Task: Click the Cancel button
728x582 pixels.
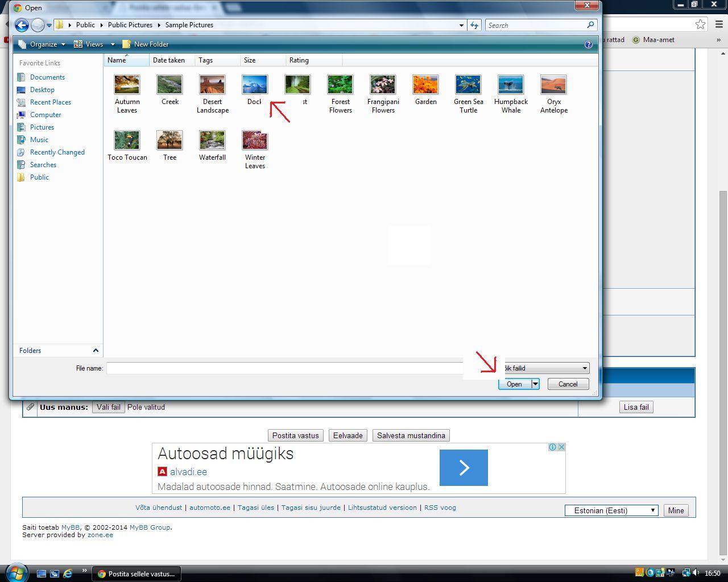Action: tap(568, 384)
